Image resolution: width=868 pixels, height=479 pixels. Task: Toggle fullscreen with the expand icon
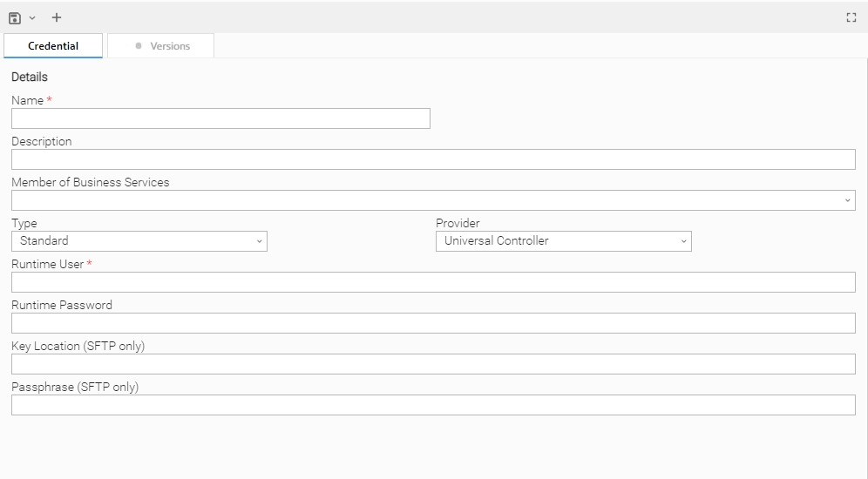click(x=851, y=17)
